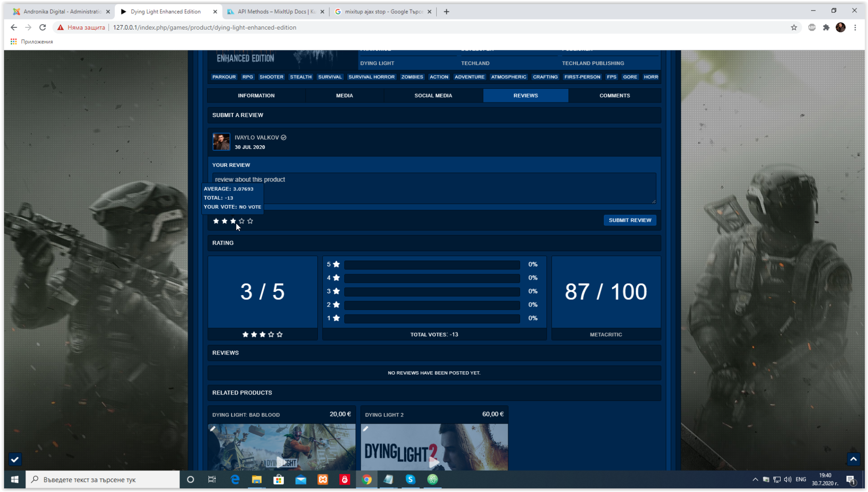Click the not-secure warning icon in address bar
Screen dimensions: 868x492
click(x=60, y=27)
